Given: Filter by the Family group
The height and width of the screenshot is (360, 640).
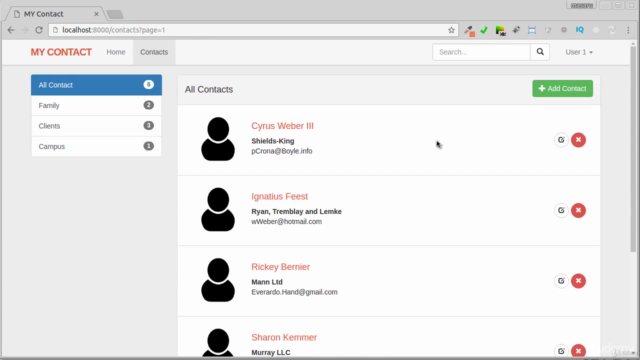Looking at the screenshot, I should click(x=96, y=105).
